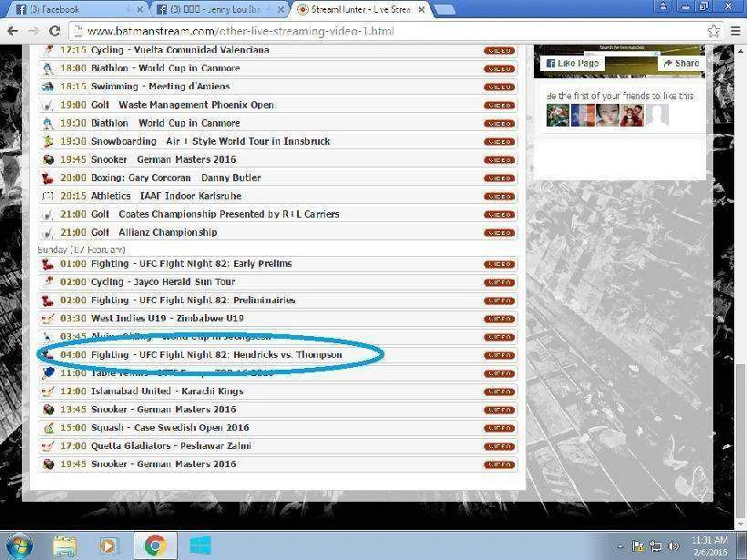Bookmark page with the star icon

point(713,31)
